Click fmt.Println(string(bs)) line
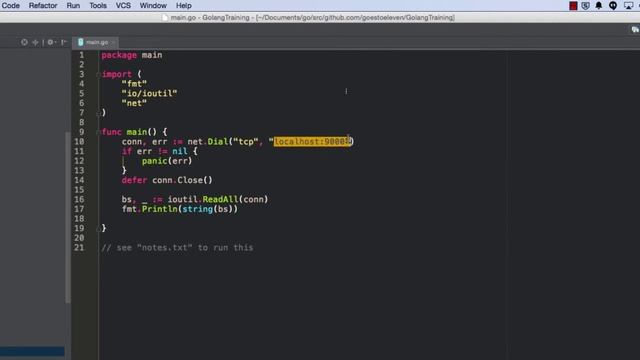Image resolution: width=640 pixels, height=360 pixels. [x=180, y=209]
